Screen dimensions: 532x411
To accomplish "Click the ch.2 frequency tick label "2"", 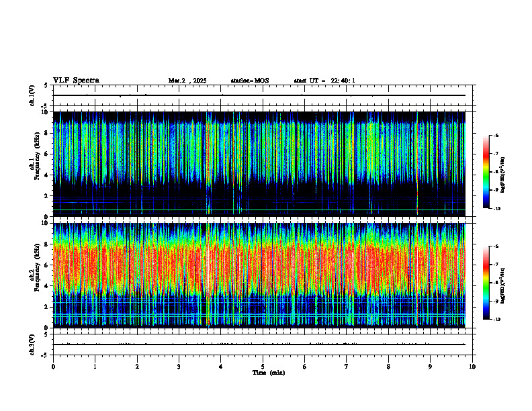I will pos(46,307).
